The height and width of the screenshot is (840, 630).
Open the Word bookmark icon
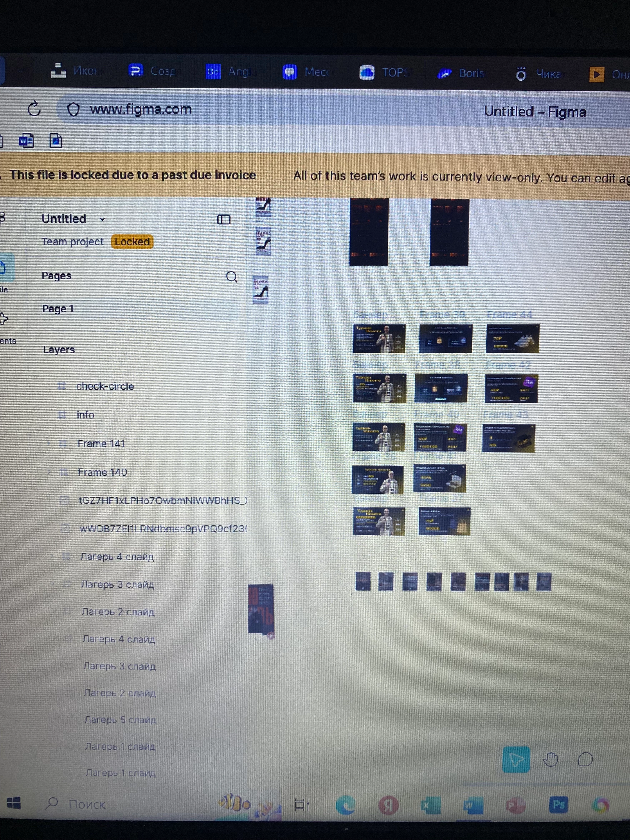26,141
